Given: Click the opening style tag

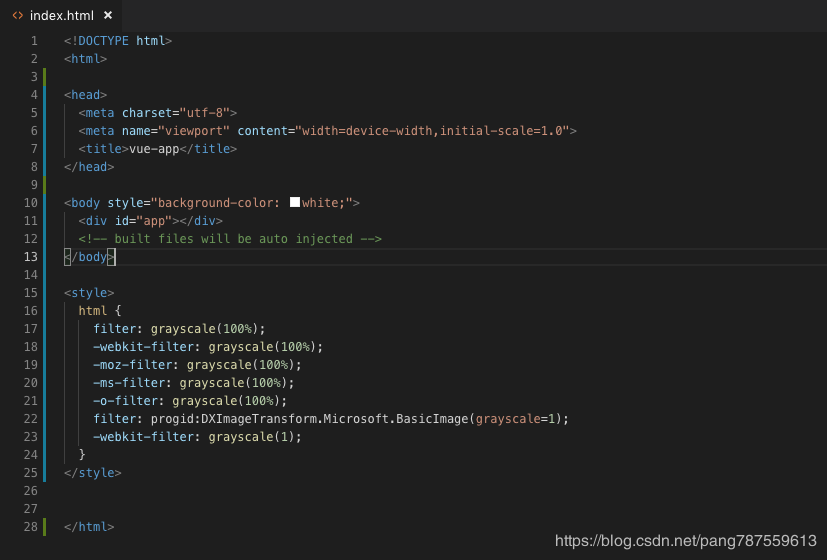Looking at the screenshot, I should click(89, 293).
